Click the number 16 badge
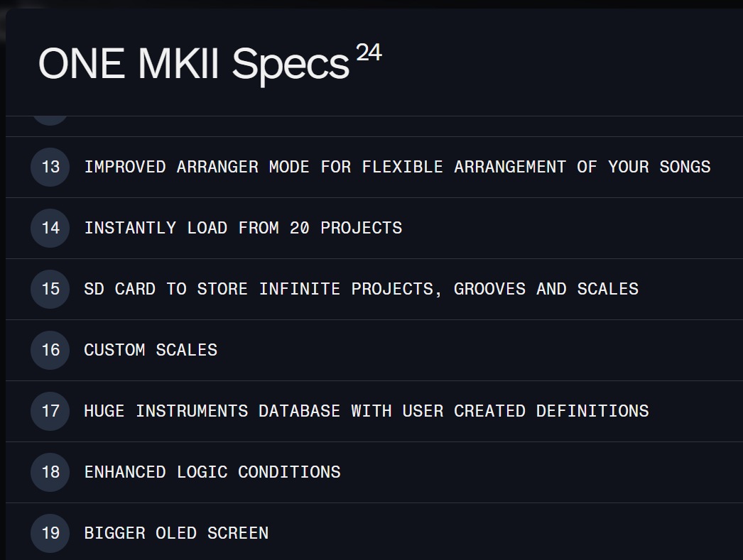This screenshot has width=743, height=560. point(50,350)
